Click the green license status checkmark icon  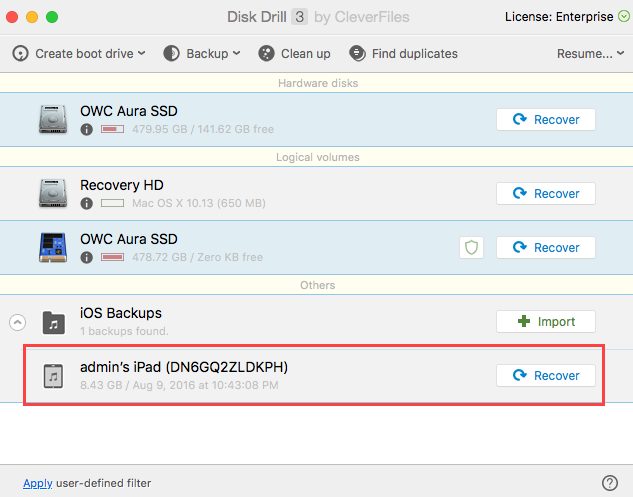624,17
